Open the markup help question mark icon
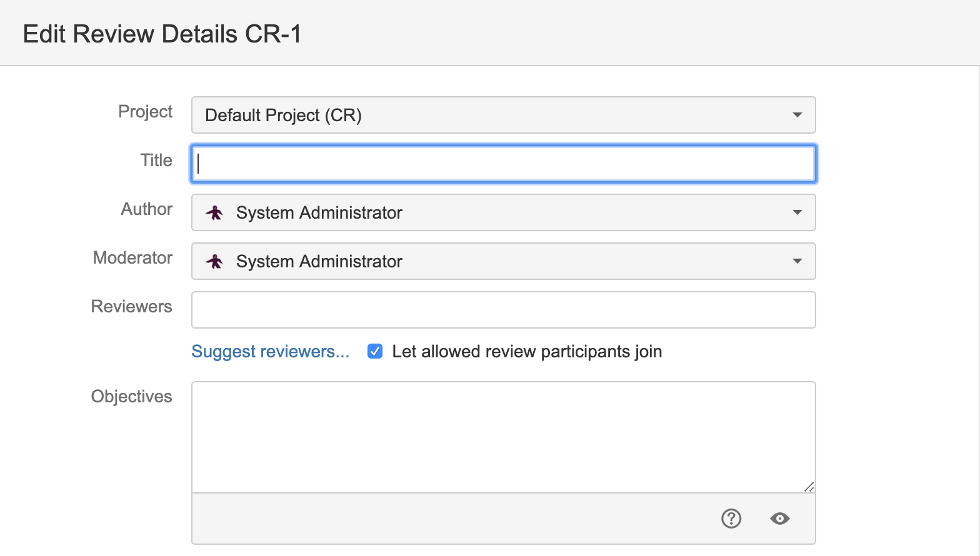The height and width of the screenshot is (556, 980). coord(731,519)
